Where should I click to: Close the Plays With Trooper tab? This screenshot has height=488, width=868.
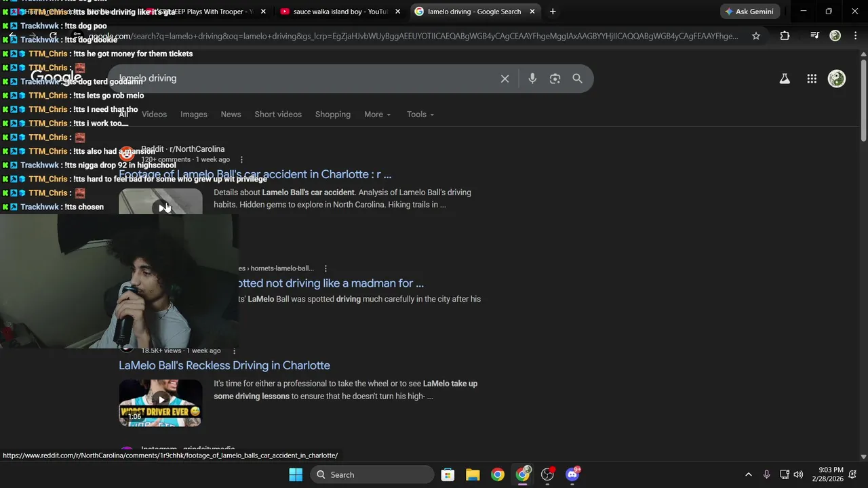[263, 12]
